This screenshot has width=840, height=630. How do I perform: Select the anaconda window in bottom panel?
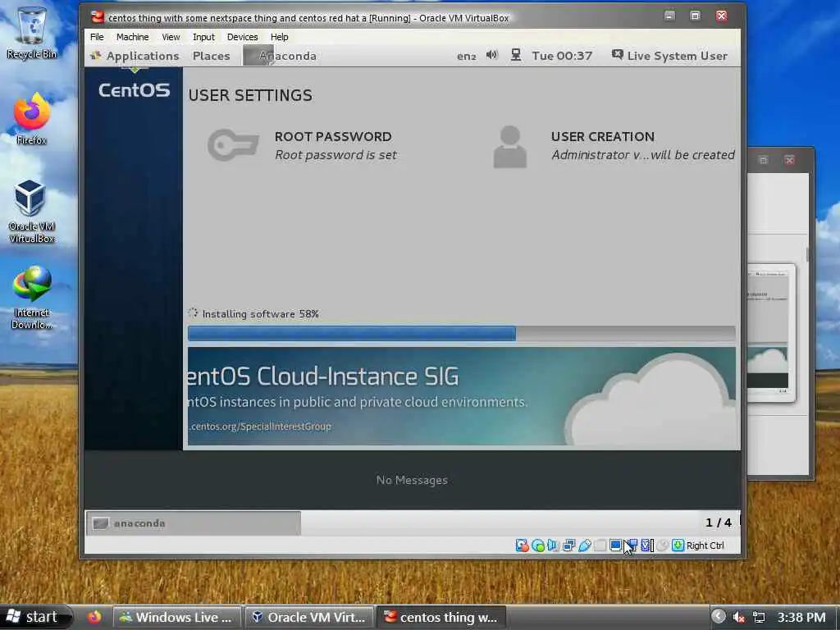pos(193,523)
